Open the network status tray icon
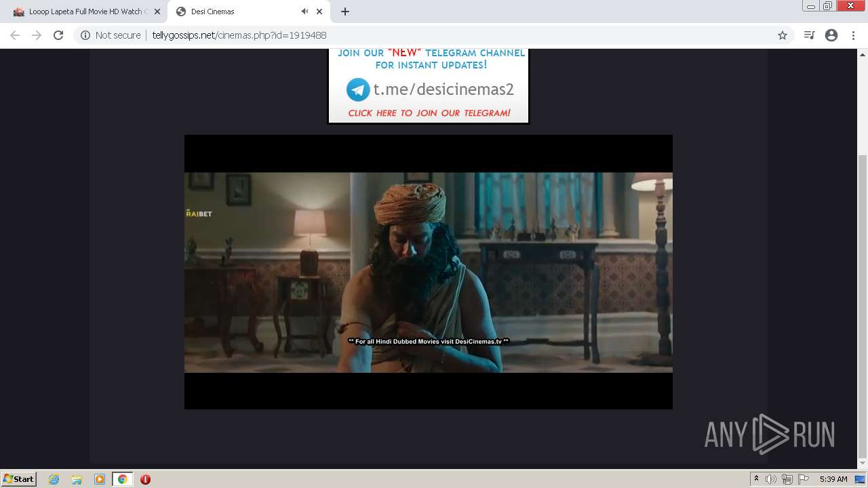 coord(787,479)
